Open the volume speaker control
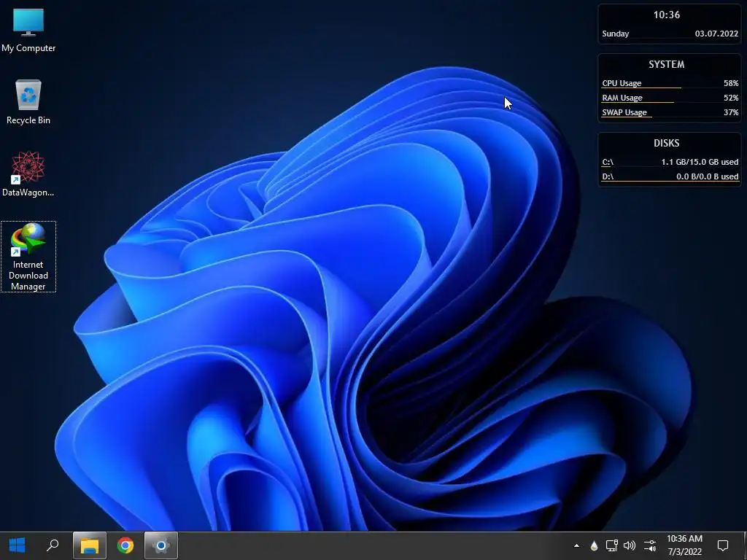Screen dimensions: 747x560 click(x=630, y=545)
